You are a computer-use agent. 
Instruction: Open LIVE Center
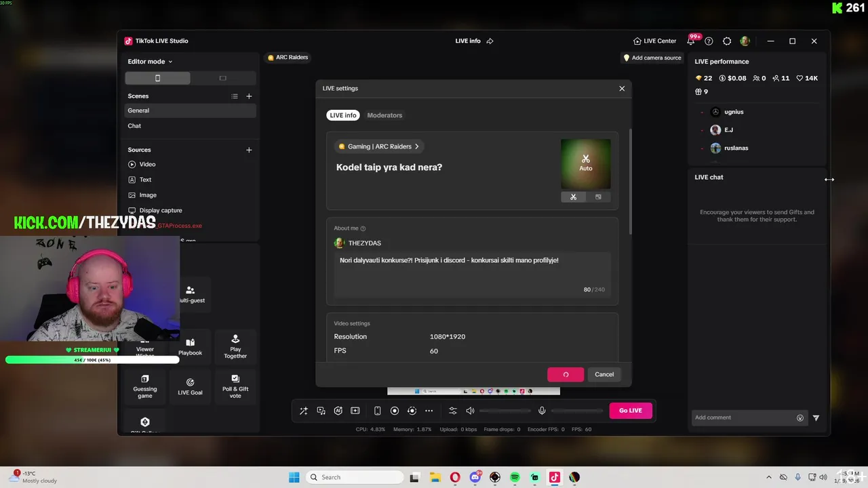[655, 41]
